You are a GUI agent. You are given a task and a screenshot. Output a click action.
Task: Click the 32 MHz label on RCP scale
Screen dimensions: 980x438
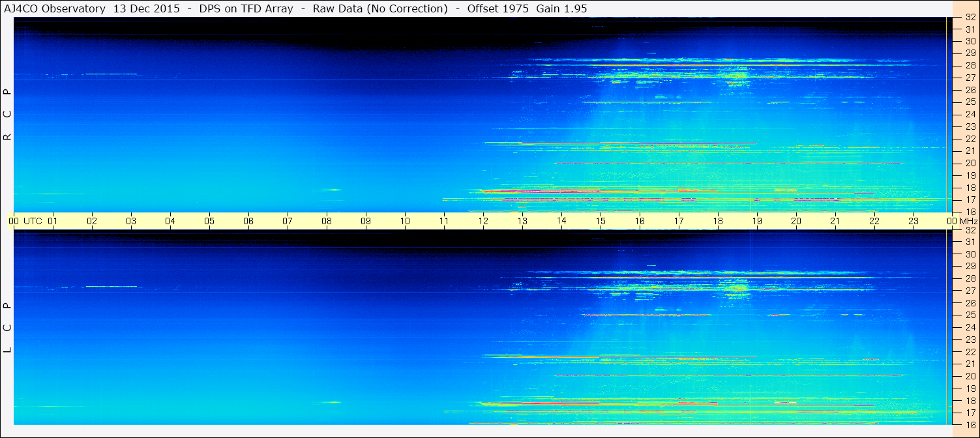point(970,18)
